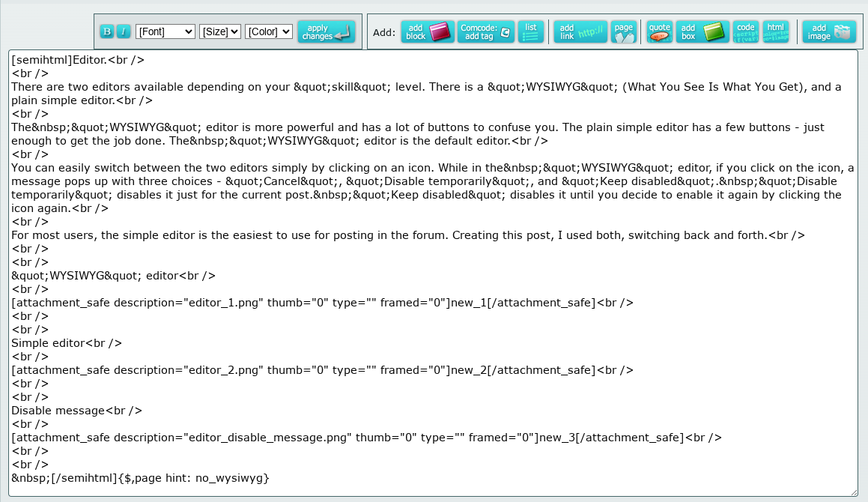Click the add link icon
Screen dimensions: 868x502
coord(580,31)
